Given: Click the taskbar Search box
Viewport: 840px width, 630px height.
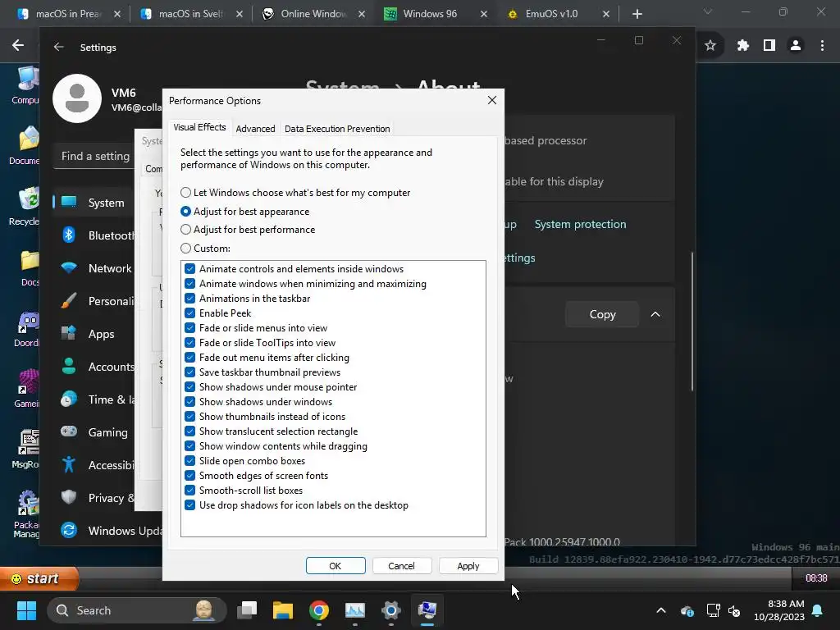Looking at the screenshot, I should point(137,610).
